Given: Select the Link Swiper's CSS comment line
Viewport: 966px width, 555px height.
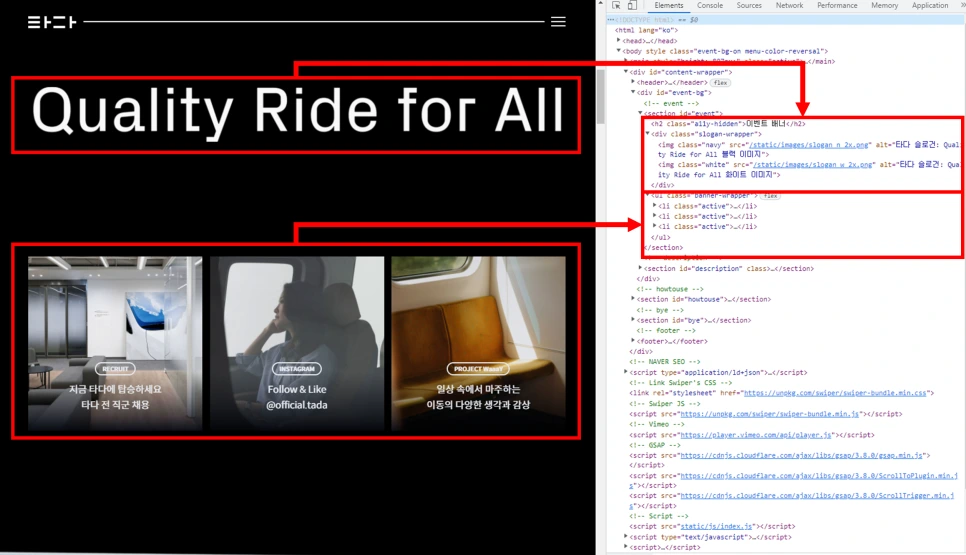Looking at the screenshot, I should 681,383.
